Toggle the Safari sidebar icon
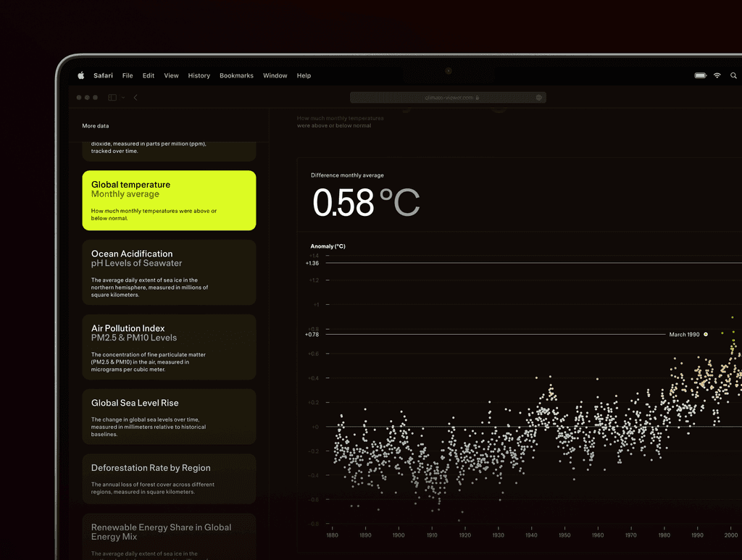This screenshot has width=742, height=560. [112, 97]
